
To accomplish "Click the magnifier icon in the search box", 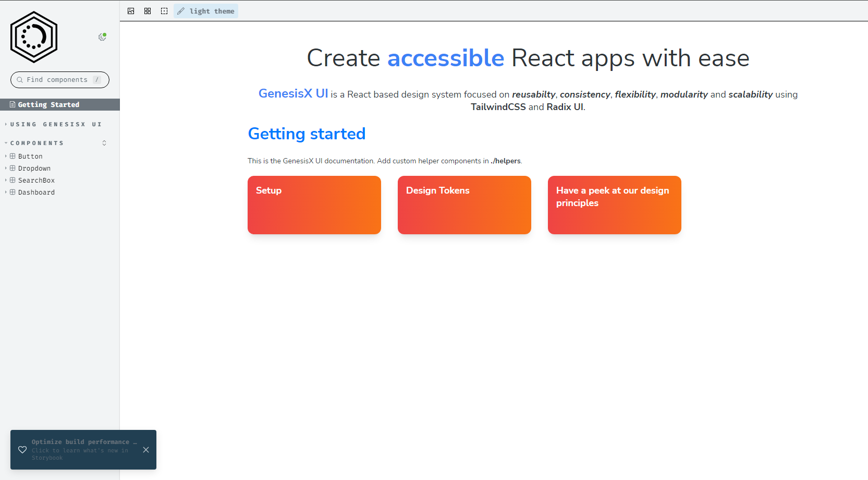I will click(20, 80).
